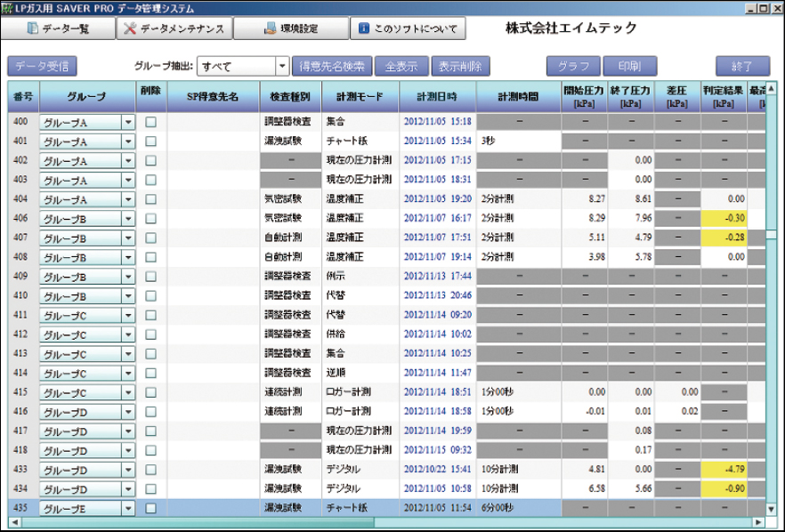Click 気密試験 in row 404
The height and width of the screenshot is (532, 785).
[283, 199]
